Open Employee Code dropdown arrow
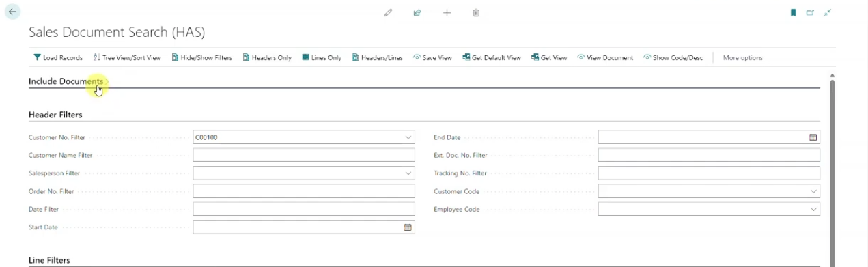 pyautogui.click(x=813, y=209)
